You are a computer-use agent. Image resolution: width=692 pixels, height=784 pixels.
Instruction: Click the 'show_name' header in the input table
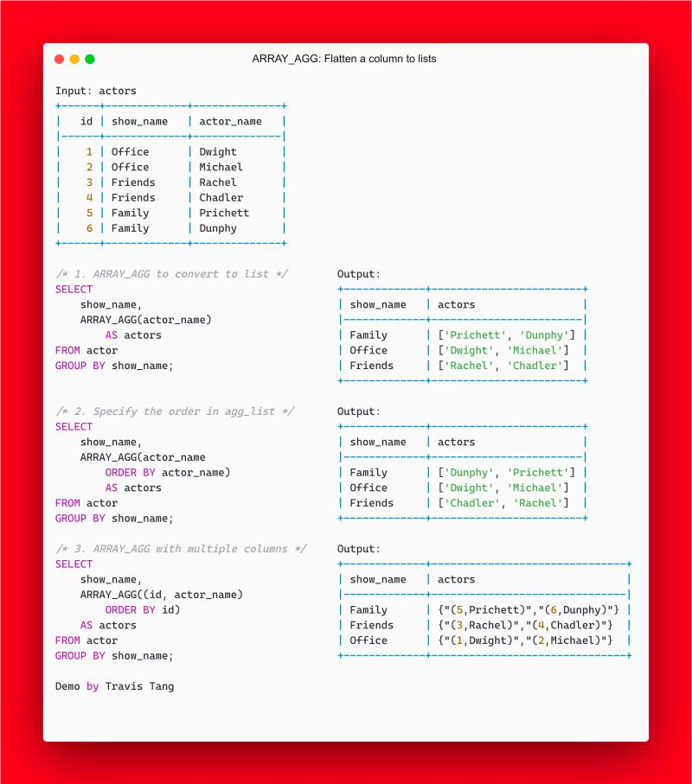(x=139, y=122)
